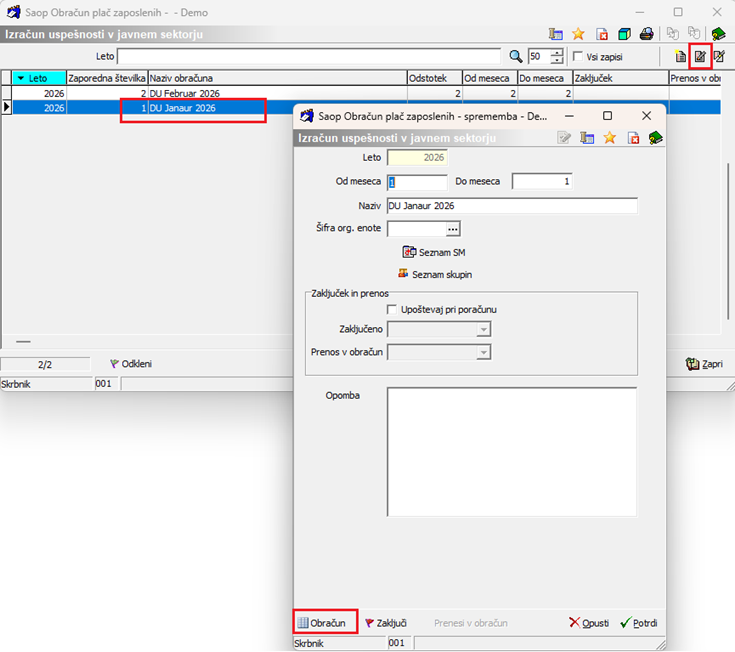Click the Zaključek column header
Viewport: 735px width, 652px height.
pos(621,78)
